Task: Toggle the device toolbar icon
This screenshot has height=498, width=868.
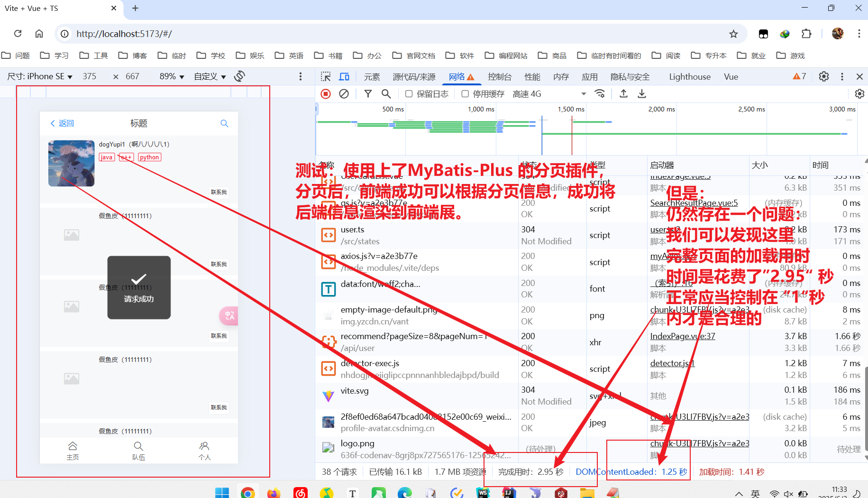Action: tap(344, 77)
